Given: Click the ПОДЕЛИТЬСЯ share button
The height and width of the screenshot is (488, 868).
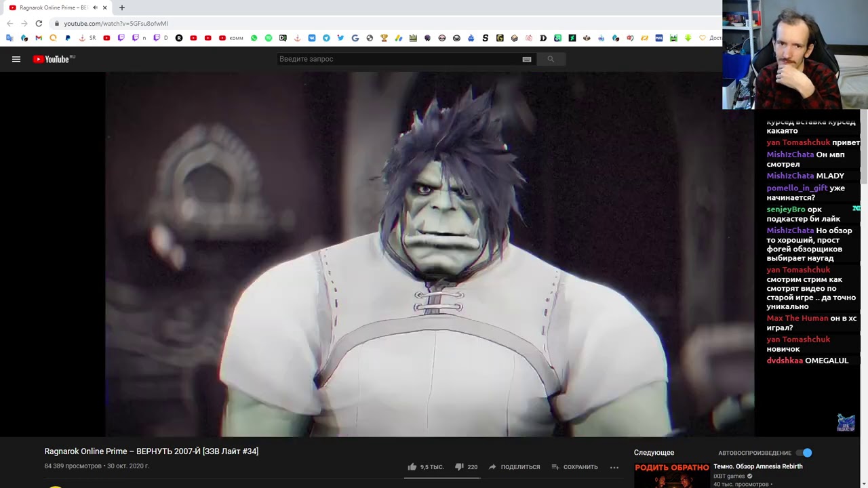Looking at the screenshot, I should 514,466.
